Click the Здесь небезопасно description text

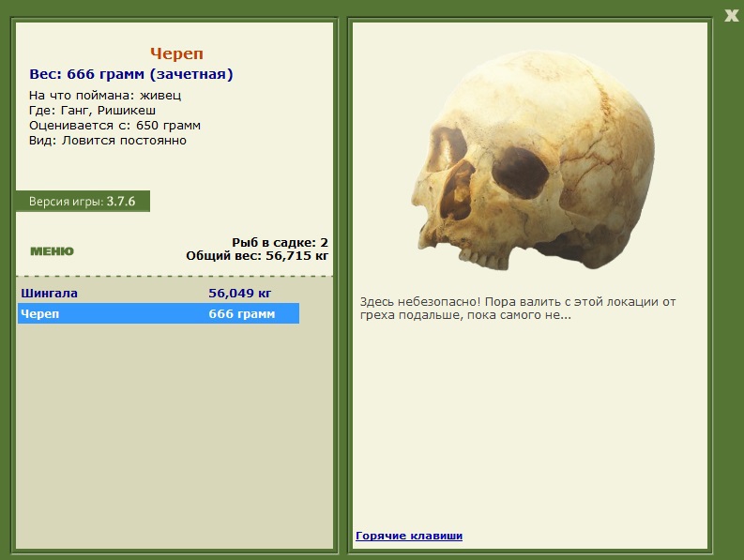(518, 309)
